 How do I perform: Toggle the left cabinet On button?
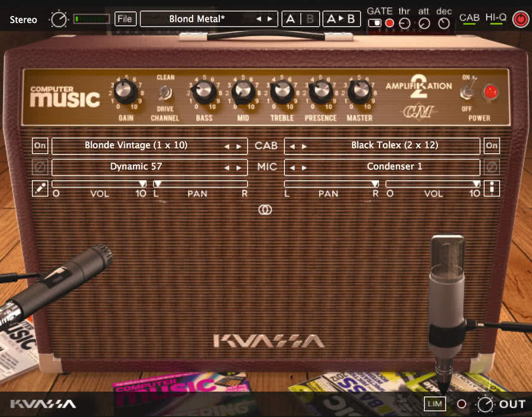pyautogui.click(x=40, y=146)
